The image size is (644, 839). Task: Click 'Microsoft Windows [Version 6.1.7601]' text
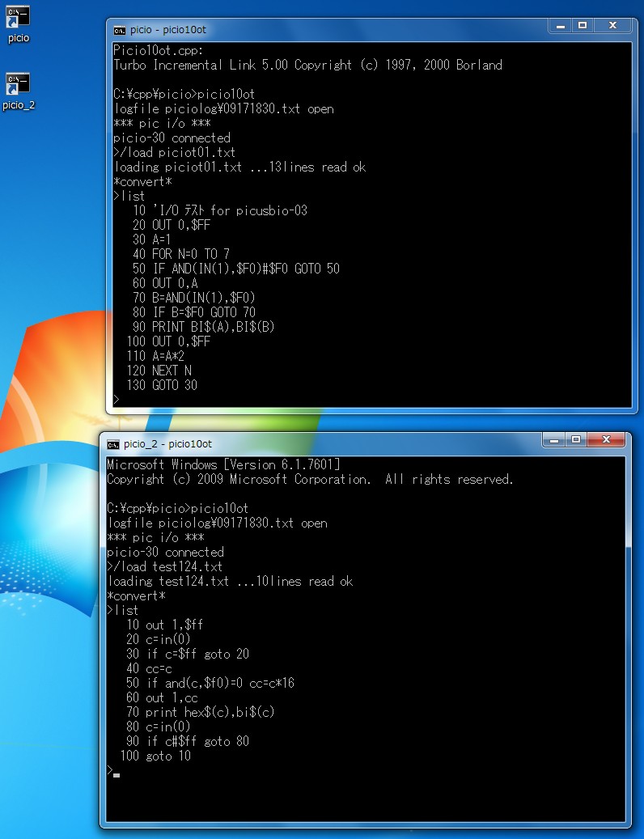pos(223,464)
